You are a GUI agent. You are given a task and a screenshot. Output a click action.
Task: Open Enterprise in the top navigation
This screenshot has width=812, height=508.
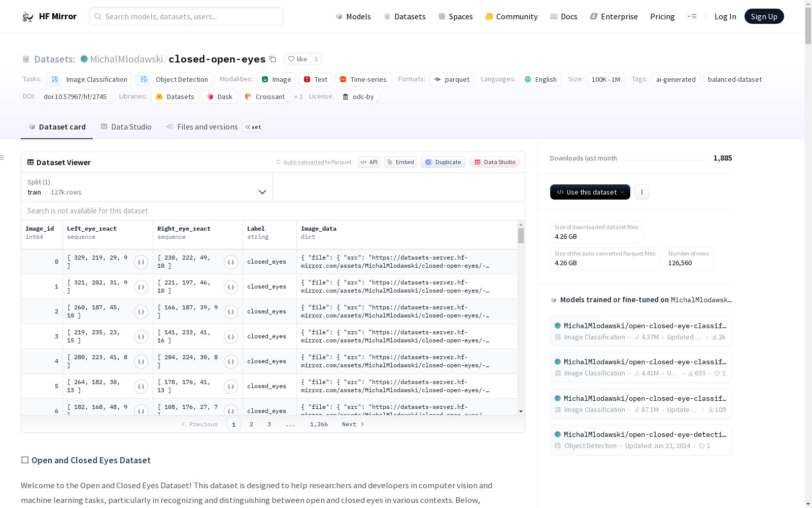pos(614,17)
